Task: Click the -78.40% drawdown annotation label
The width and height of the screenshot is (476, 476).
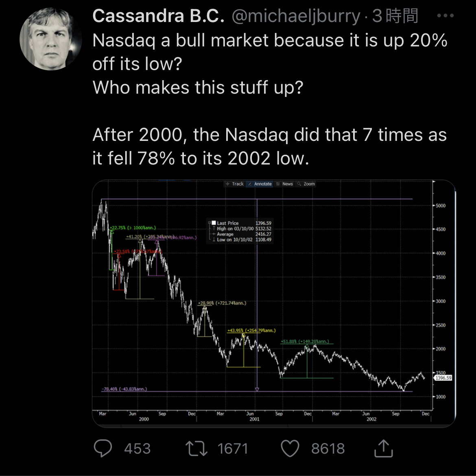Action: 124,389
